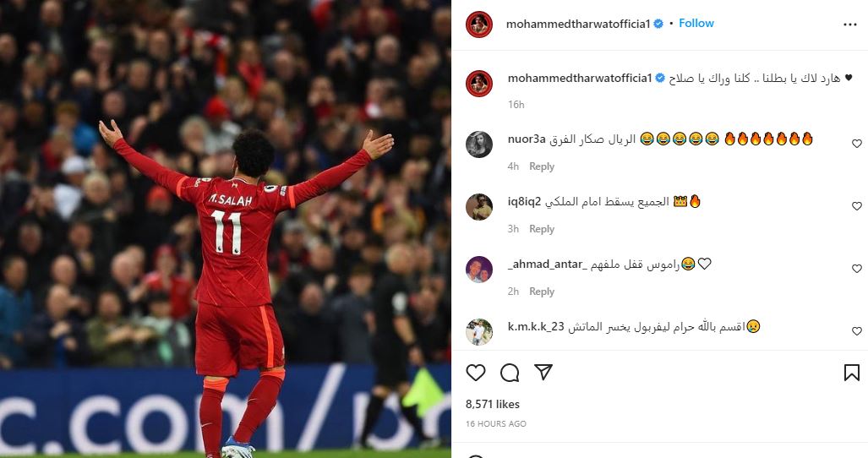
Task: Reply to iq8iq2's comment
Action: (x=542, y=229)
